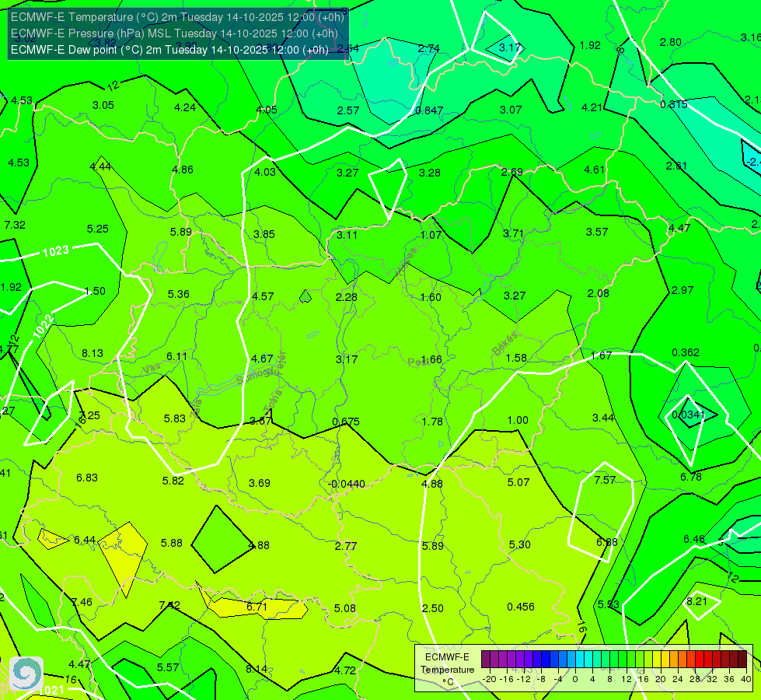Click the legend color swatch above label 40
The width and height of the screenshot is (761, 700).
(742, 660)
